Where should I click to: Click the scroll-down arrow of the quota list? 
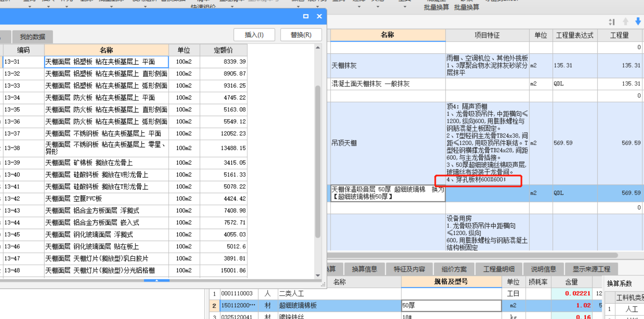(x=318, y=275)
